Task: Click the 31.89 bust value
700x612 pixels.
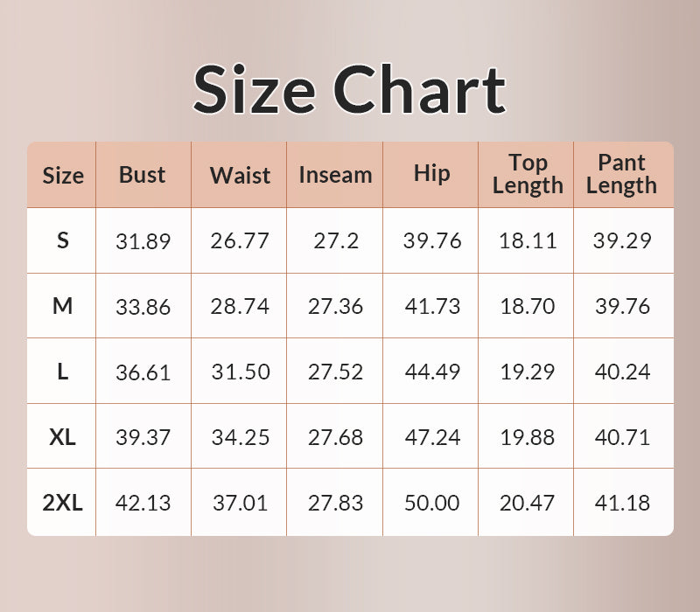Action: (x=143, y=241)
